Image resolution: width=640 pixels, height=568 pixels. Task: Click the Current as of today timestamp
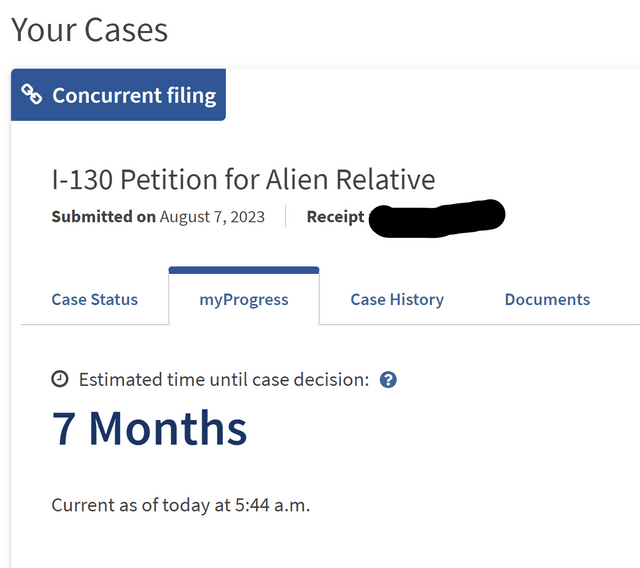(x=181, y=505)
